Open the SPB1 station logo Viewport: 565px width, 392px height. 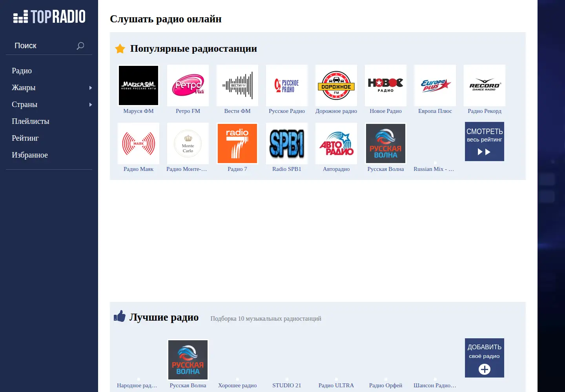pyautogui.click(x=287, y=143)
